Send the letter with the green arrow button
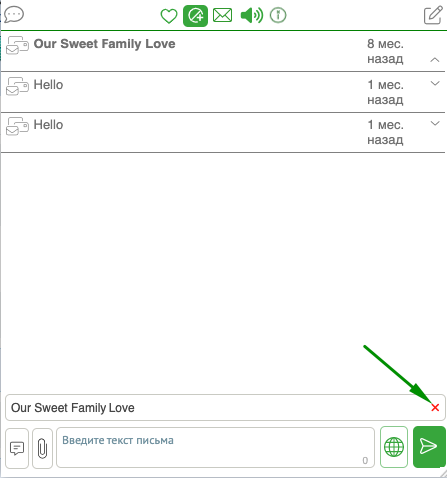Viewport: 447px width, 478px height. point(429,447)
